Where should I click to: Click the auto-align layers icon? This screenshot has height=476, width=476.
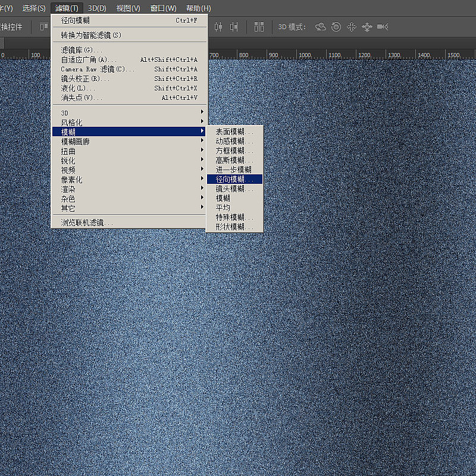click(x=259, y=27)
